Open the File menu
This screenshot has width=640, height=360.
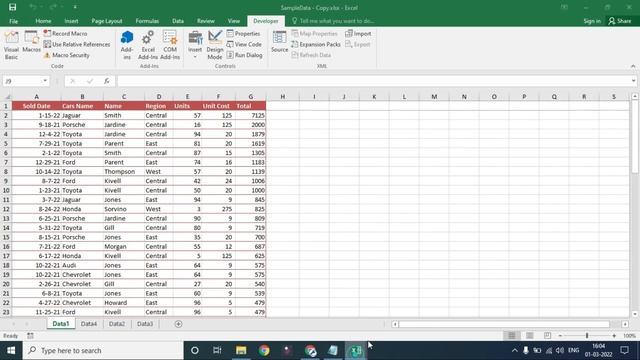coord(13,21)
